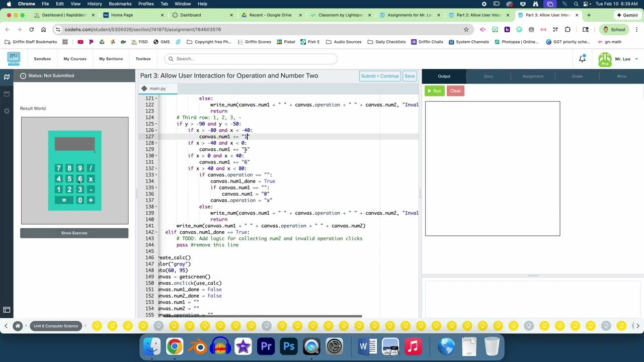644x362 pixels.
Task: Open the Chrome three-dot menu
Action: coord(636,30)
